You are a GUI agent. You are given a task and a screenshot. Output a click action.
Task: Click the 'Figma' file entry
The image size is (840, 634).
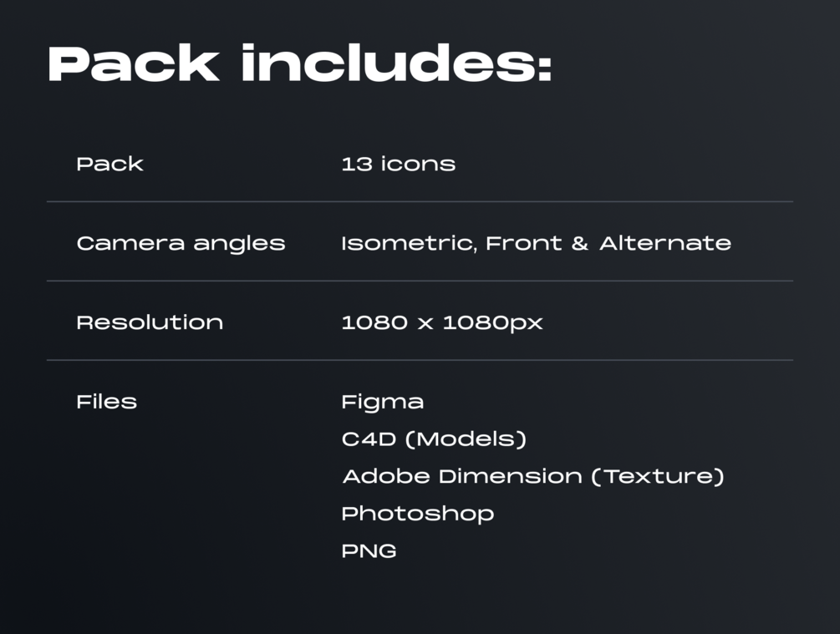383,403
